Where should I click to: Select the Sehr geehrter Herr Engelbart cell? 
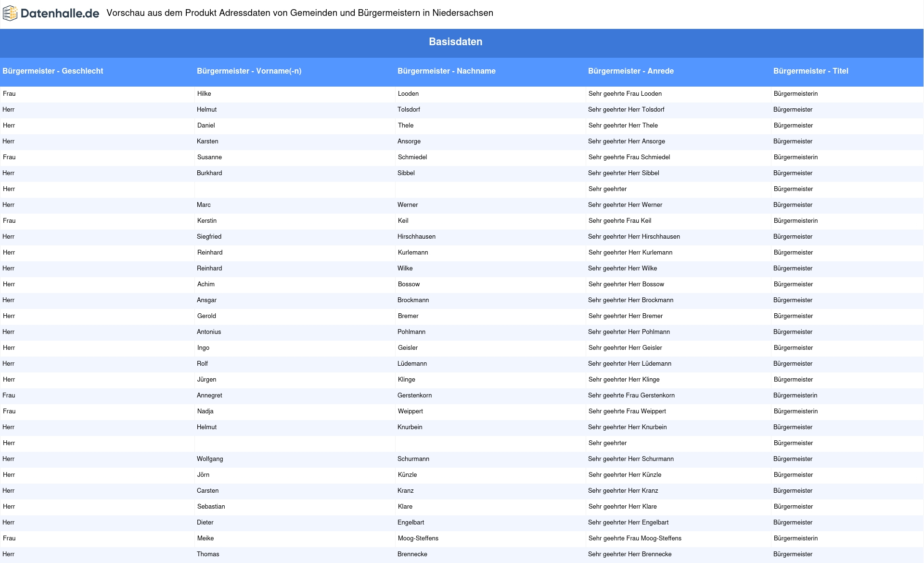pos(628,523)
